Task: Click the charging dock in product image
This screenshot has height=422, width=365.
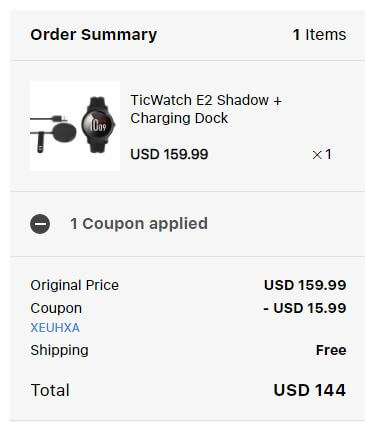Action: 64,133
